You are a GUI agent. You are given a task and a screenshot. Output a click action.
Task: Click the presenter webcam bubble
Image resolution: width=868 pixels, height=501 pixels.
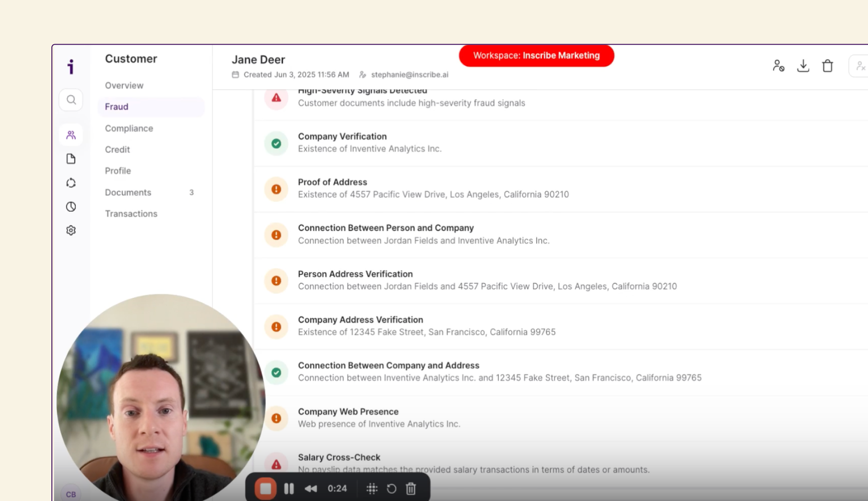click(x=160, y=398)
